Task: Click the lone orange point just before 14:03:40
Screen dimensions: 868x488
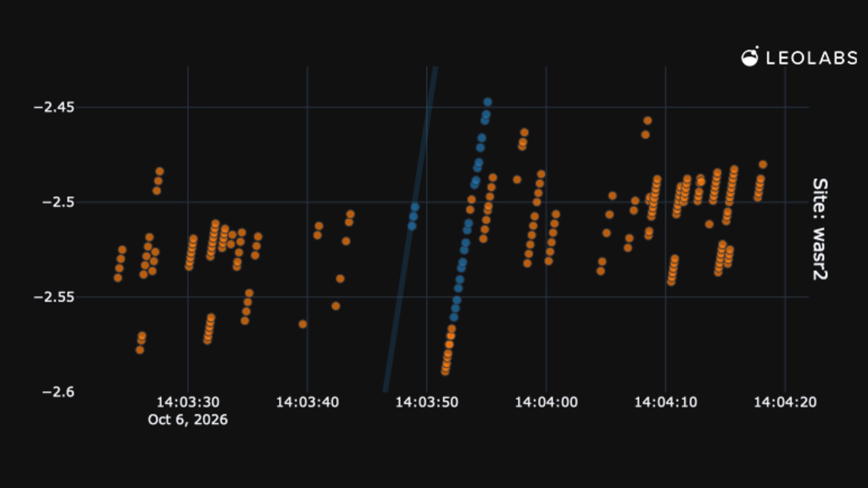Action: pos(302,324)
